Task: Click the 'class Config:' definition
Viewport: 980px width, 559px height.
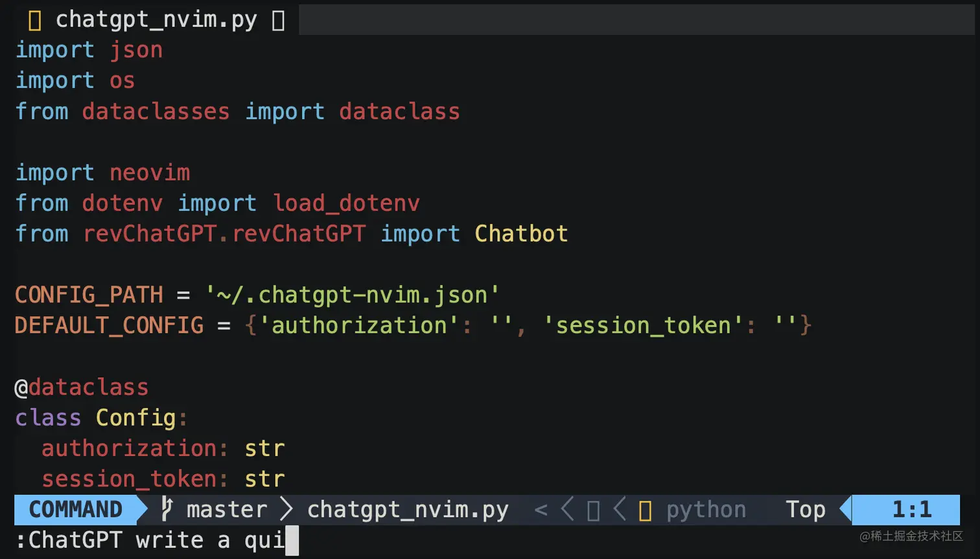Action: 102,418
